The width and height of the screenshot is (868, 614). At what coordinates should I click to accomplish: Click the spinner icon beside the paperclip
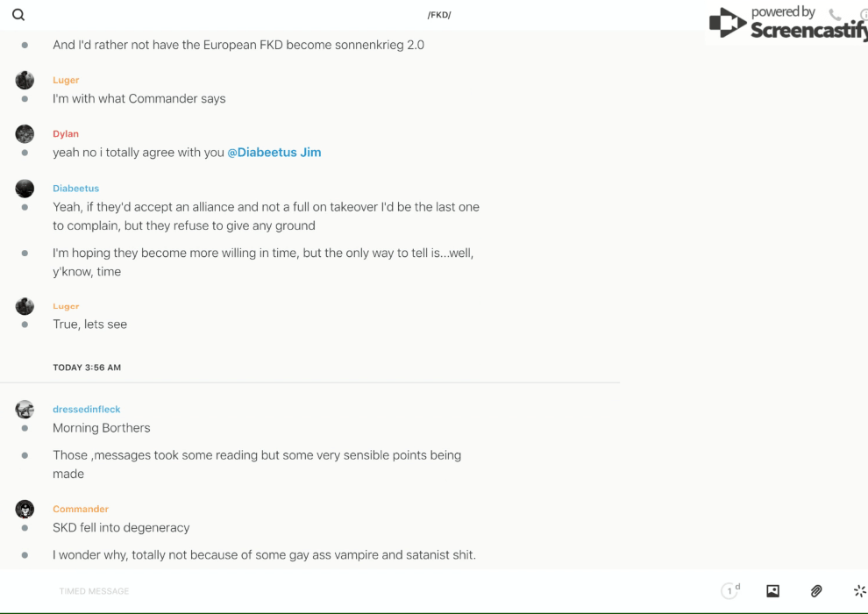point(859,591)
